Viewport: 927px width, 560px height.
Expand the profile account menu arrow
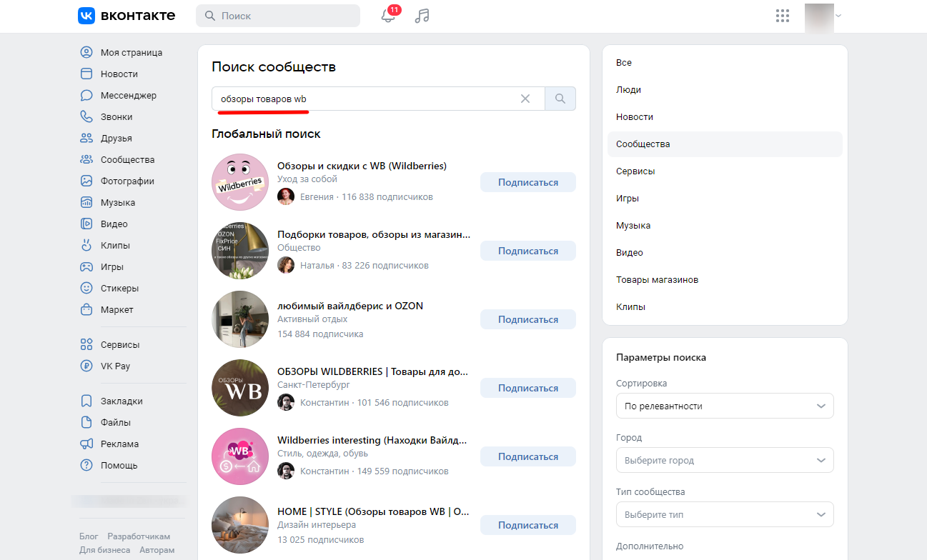point(838,16)
